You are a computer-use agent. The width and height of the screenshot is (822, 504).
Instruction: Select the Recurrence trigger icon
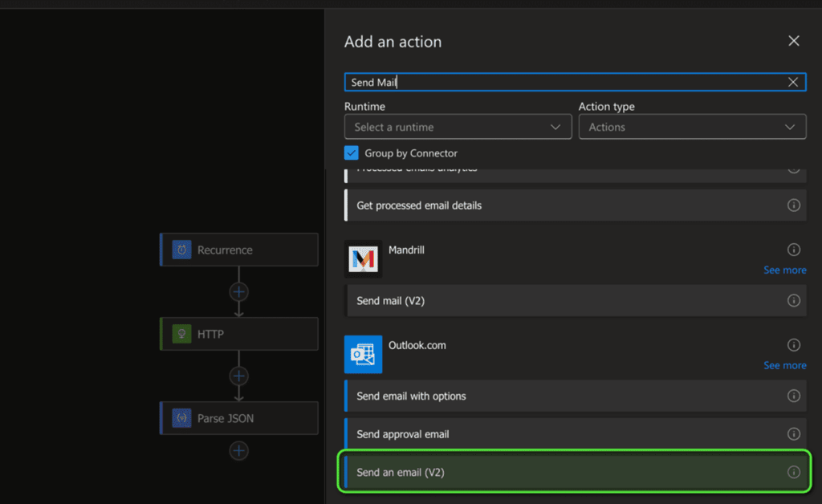tap(183, 250)
